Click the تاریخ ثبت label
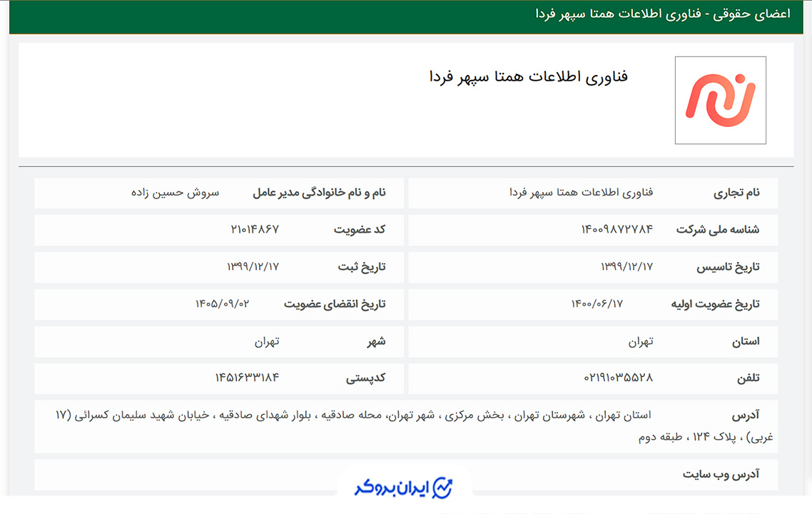Viewport: 812px width, 514px height. tap(362, 267)
